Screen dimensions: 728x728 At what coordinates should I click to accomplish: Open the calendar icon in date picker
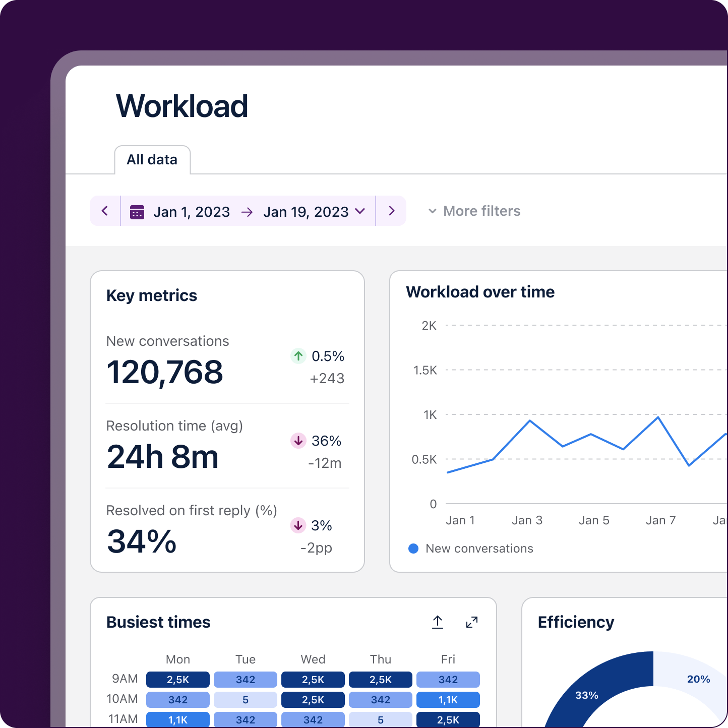(x=137, y=212)
